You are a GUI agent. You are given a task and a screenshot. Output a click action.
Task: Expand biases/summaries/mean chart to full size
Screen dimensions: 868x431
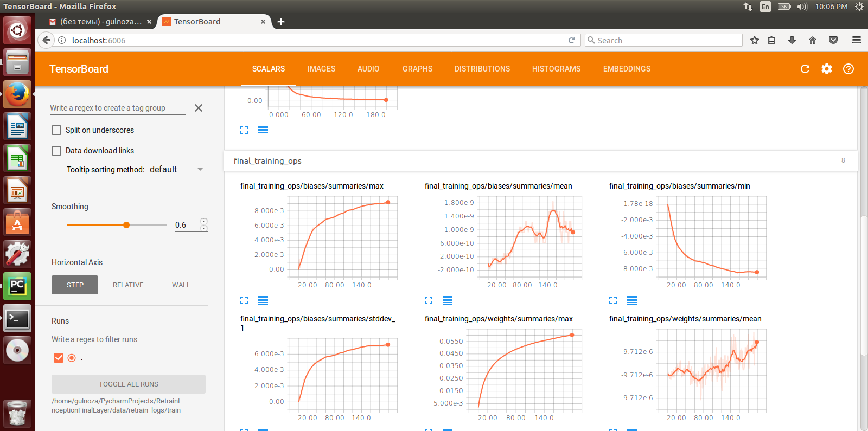429,300
